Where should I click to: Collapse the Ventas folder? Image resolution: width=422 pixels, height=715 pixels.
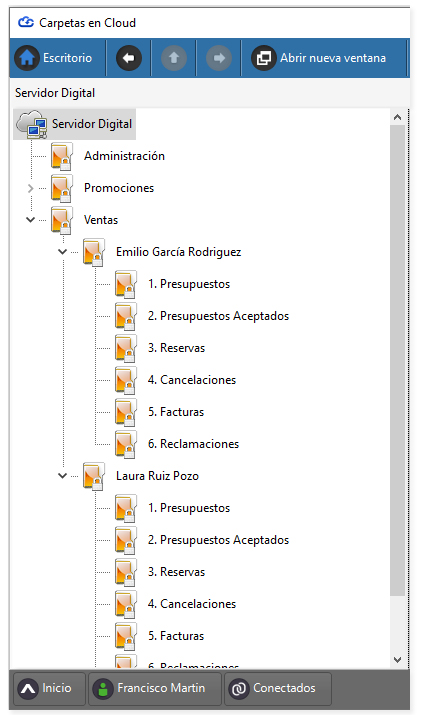[30, 220]
